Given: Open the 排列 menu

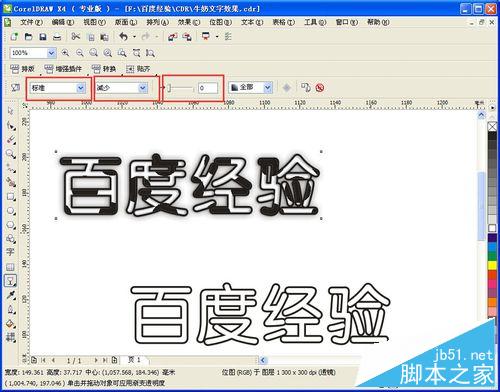Looking at the screenshot, I should (157, 22).
